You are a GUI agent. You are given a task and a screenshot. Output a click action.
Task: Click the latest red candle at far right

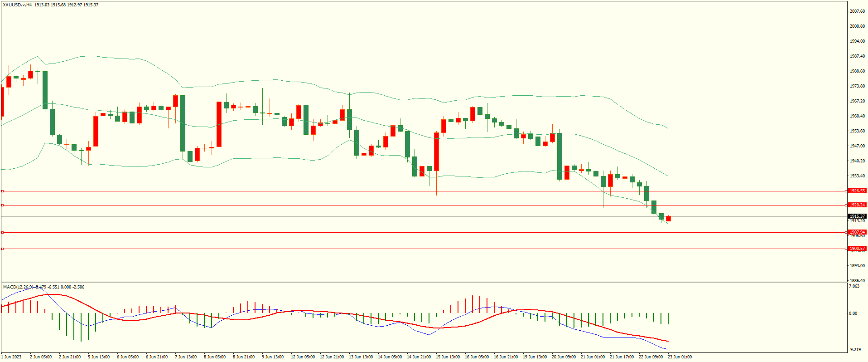[x=668, y=219]
